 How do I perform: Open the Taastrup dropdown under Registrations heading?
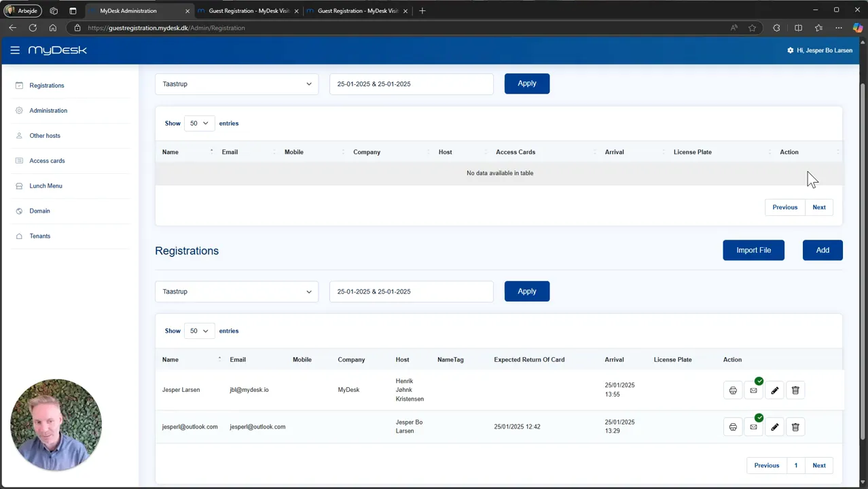tap(236, 291)
